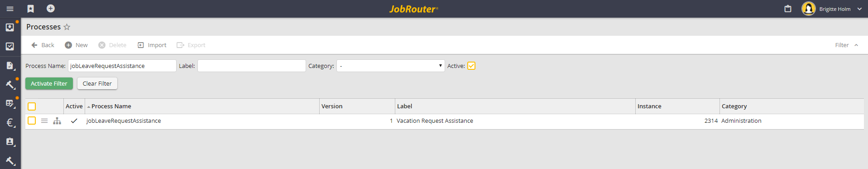The image size is (868, 169).
Task: Click the instance count 2314
Action: pyautogui.click(x=711, y=121)
